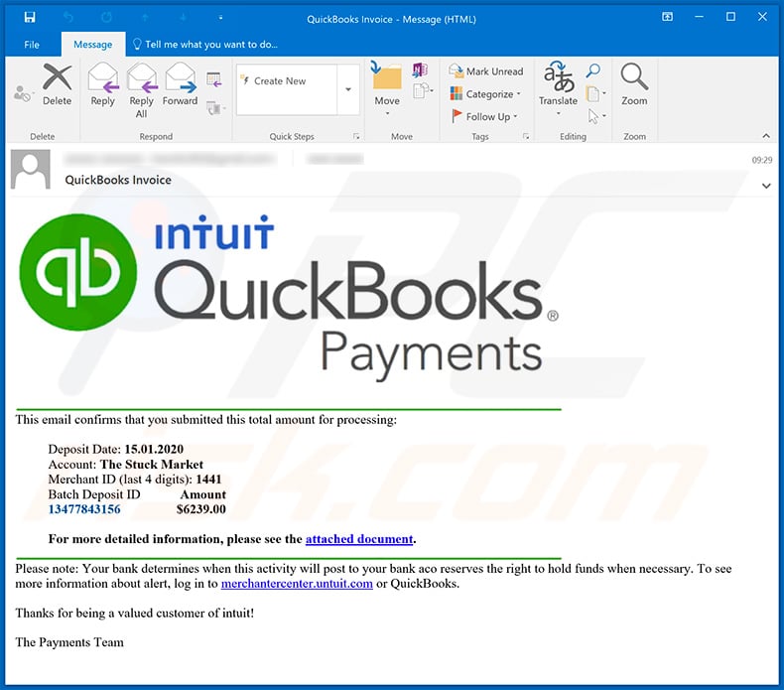The image size is (784, 690).
Task: Click the received time 09:29
Action: pos(762,160)
